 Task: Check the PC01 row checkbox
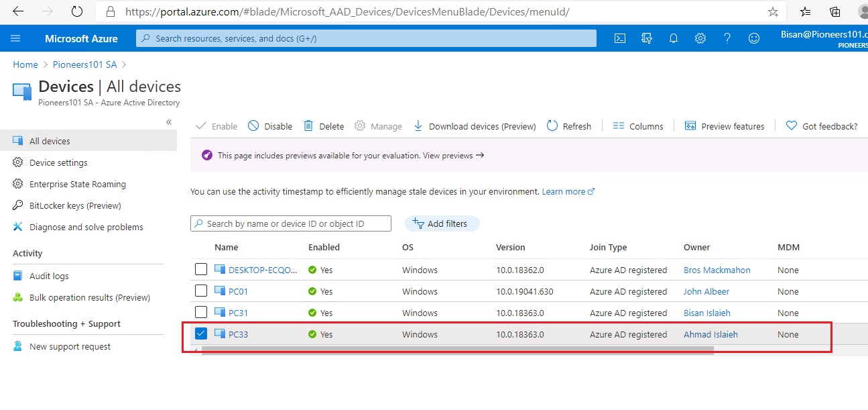[x=201, y=291]
